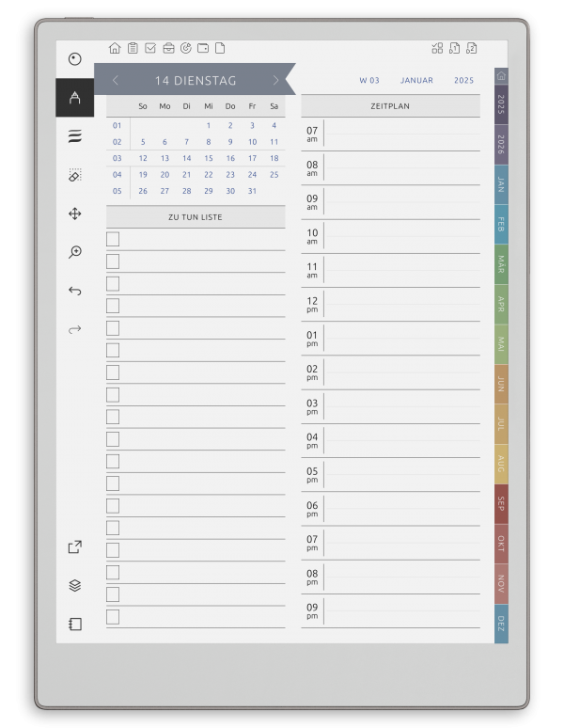Open the eraser selection tool
564x728 pixels.
pos(74,175)
